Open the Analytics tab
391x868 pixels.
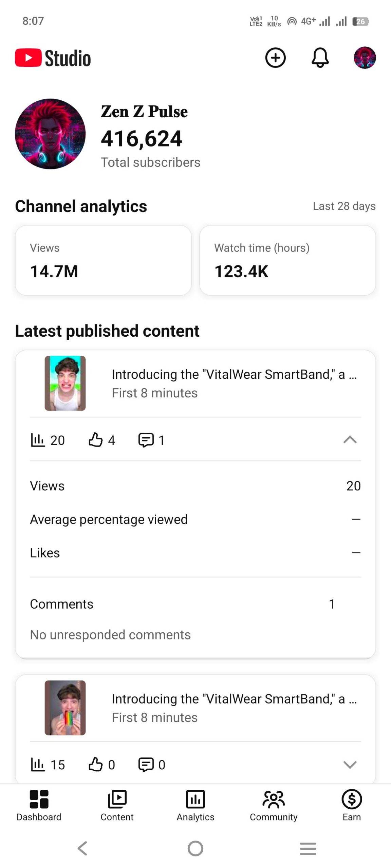pyautogui.click(x=195, y=805)
